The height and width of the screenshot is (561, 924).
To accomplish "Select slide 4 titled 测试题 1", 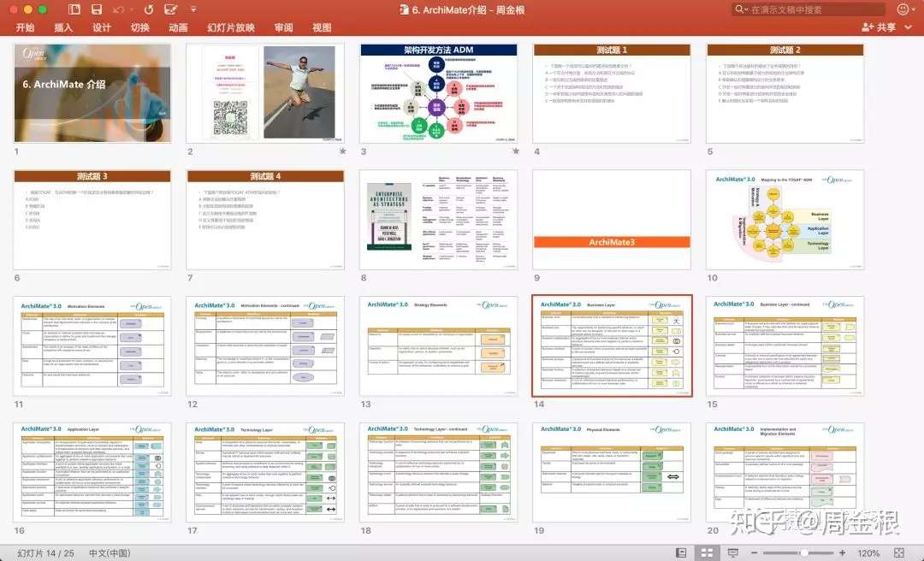I will point(612,93).
